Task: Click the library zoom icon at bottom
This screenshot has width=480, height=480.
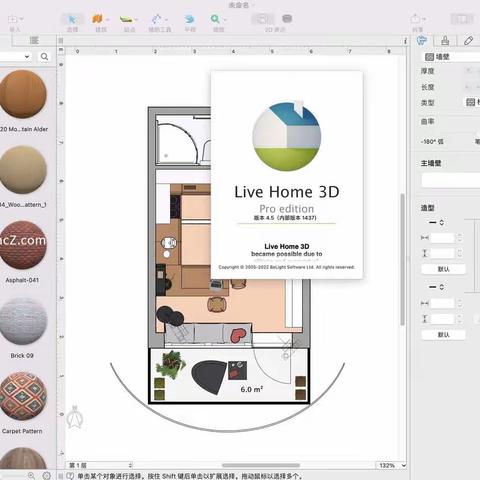Action: point(31,475)
